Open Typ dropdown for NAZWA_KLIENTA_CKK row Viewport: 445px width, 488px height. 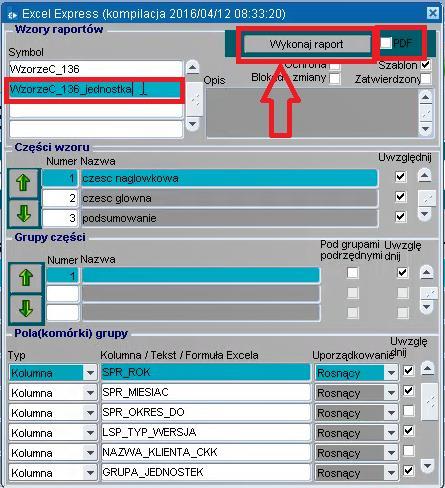(x=90, y=453)
